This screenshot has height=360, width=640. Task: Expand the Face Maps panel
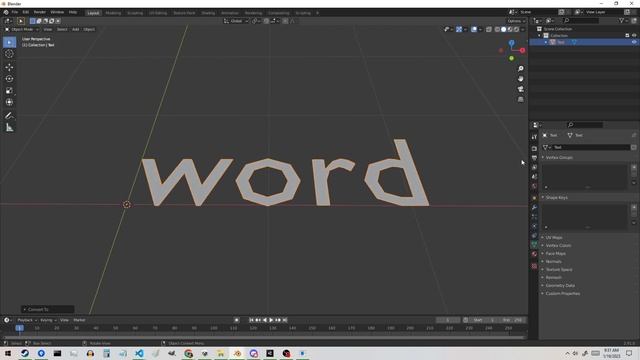point(556,253)
